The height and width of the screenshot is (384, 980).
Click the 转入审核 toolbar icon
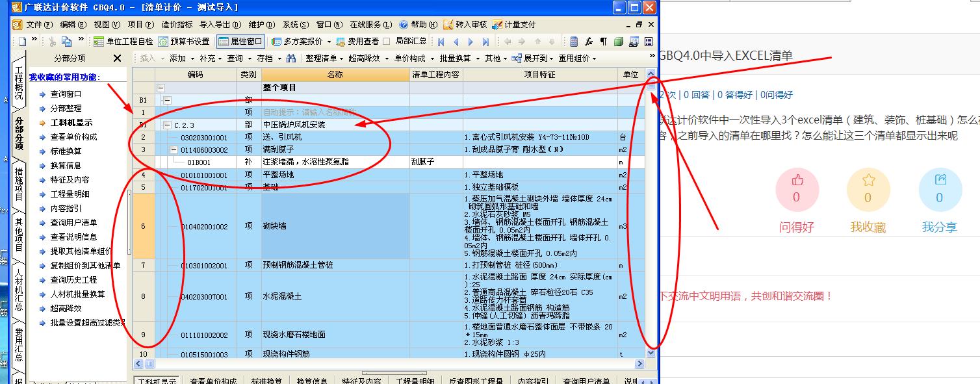[465, 24]
